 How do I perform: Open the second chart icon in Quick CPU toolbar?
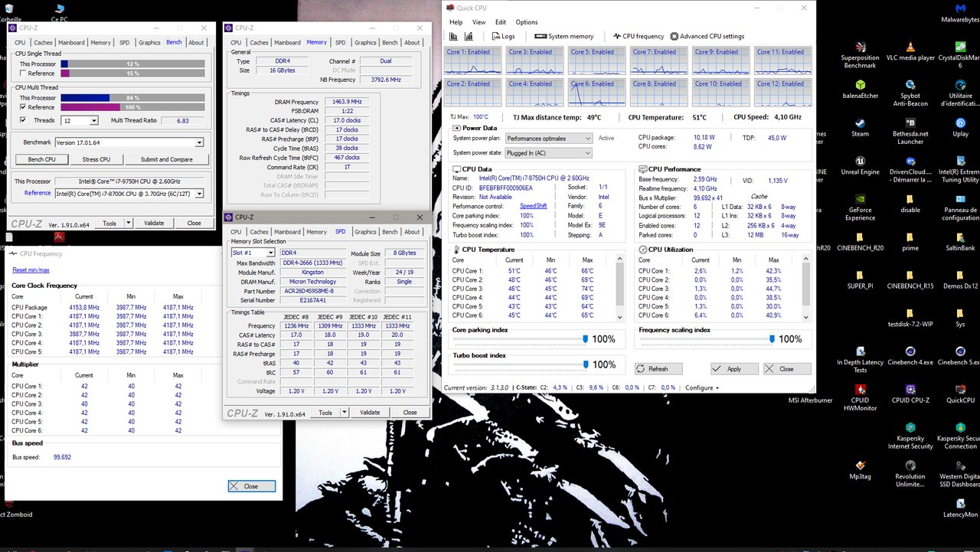coord(469,36)
